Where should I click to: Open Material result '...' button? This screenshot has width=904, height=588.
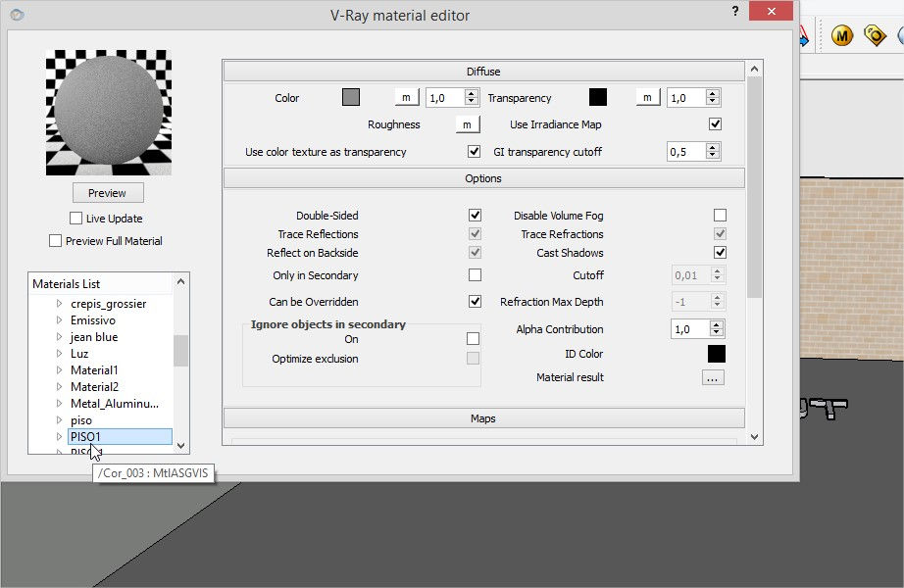coord(713,378)
